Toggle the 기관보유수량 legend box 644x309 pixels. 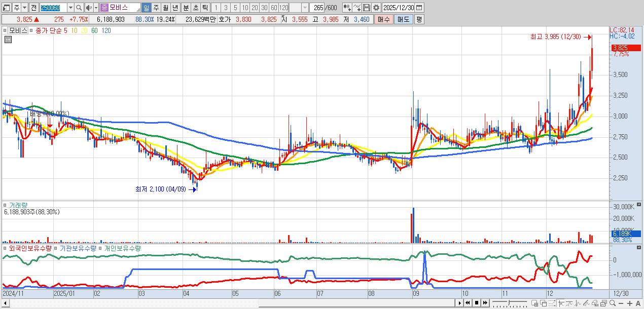(x=56, y=248)
